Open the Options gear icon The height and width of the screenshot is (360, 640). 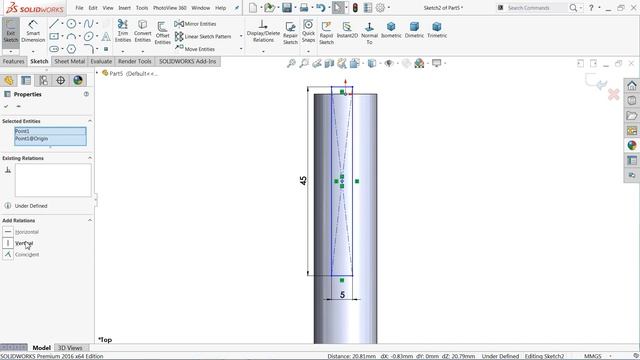380,7
